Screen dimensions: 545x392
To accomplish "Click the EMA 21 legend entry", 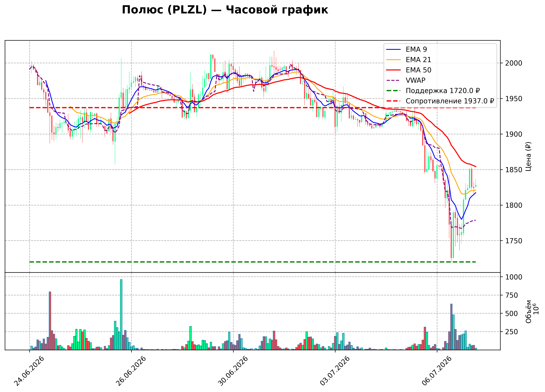I will tap(409, 60).
